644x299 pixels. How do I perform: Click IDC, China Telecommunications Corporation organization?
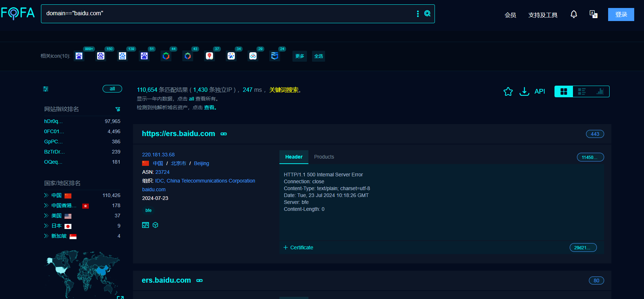(205, 181)
